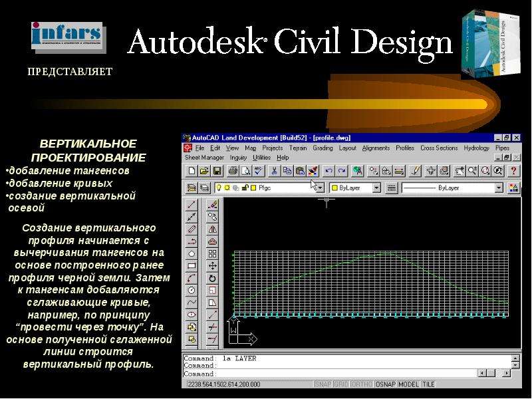Expand the Pfgc layer dropdown list
The image size is (532, 399).
pyautogui.click(x=321, y=188)
